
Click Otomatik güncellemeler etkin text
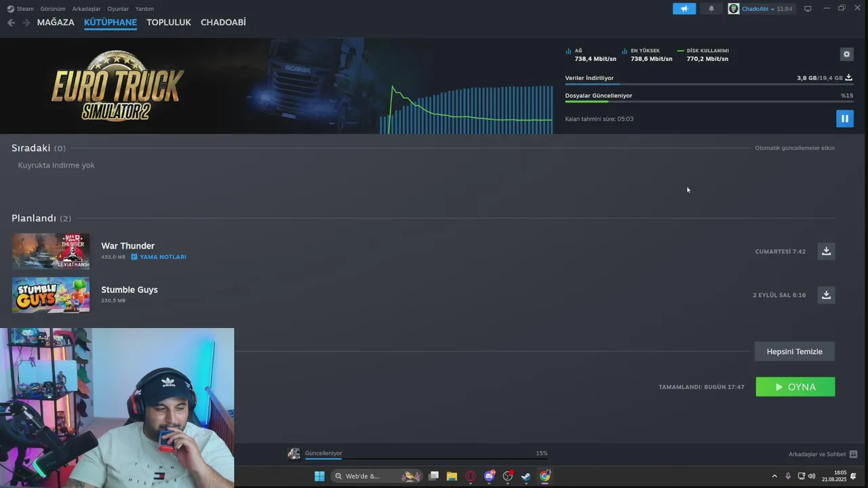[x=795, y=148]
